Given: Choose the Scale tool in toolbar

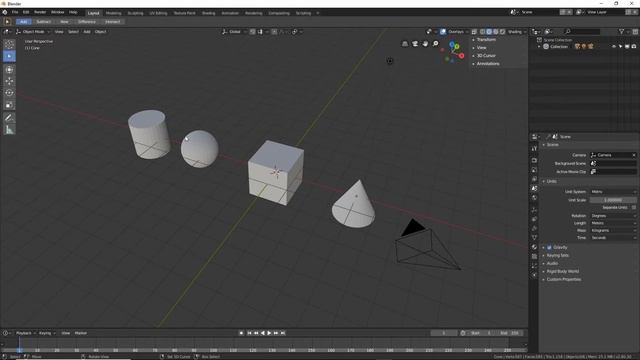Looking at the screenshot, I should (9, 105).
